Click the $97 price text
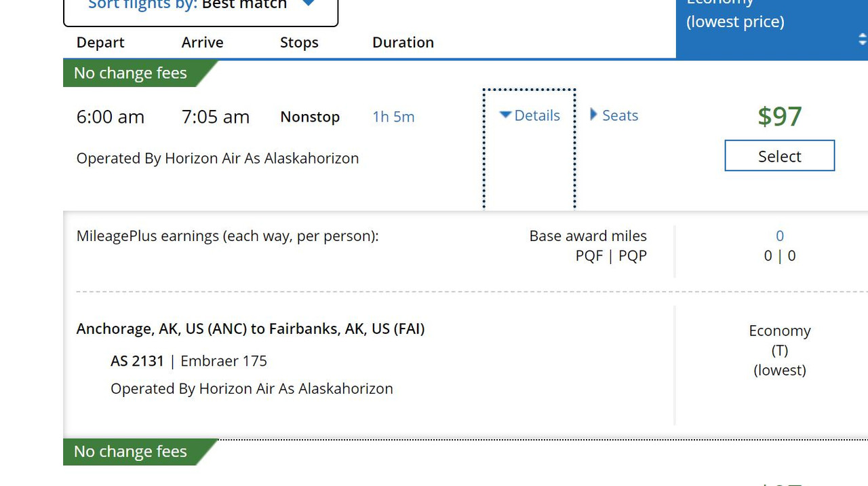 (779, 117)
